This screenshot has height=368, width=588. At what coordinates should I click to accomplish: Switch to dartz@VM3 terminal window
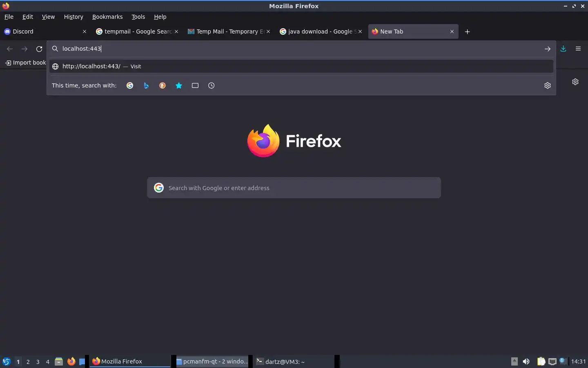click(x=295, y=361)
